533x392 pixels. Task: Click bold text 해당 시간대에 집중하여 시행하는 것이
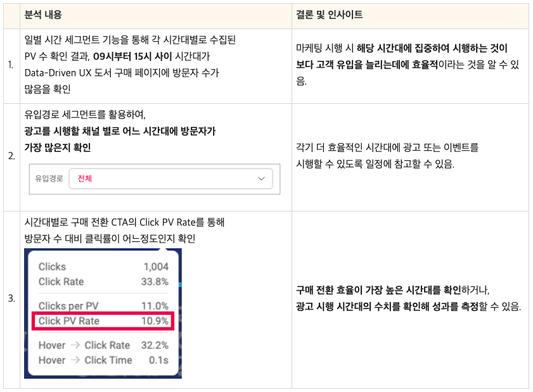tap(432, 48)
